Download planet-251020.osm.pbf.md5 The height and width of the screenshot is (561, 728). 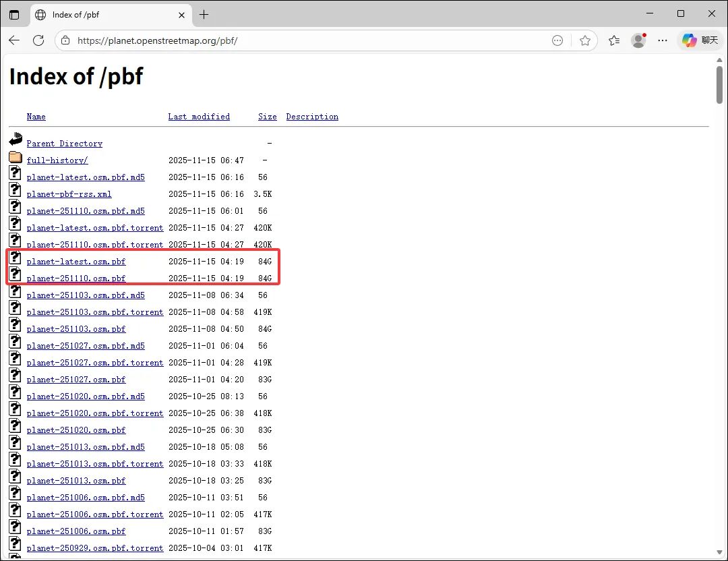pos(86,396)
